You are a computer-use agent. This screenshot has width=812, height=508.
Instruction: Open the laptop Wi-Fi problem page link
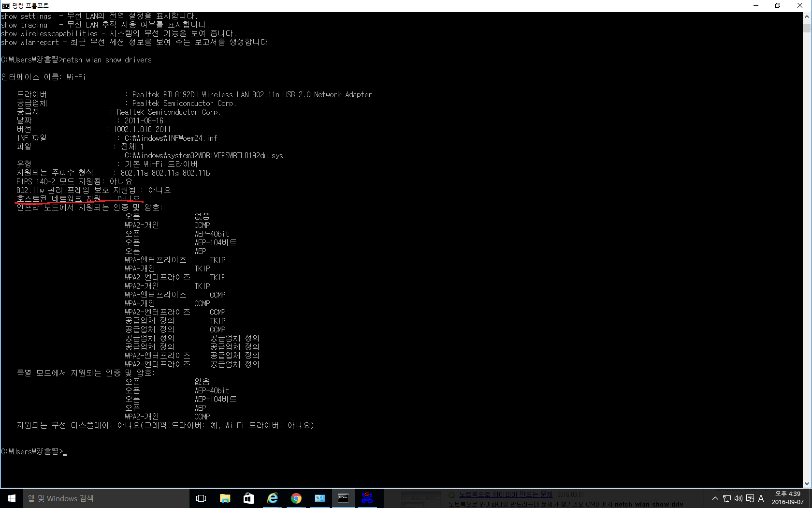click(506, 494)
